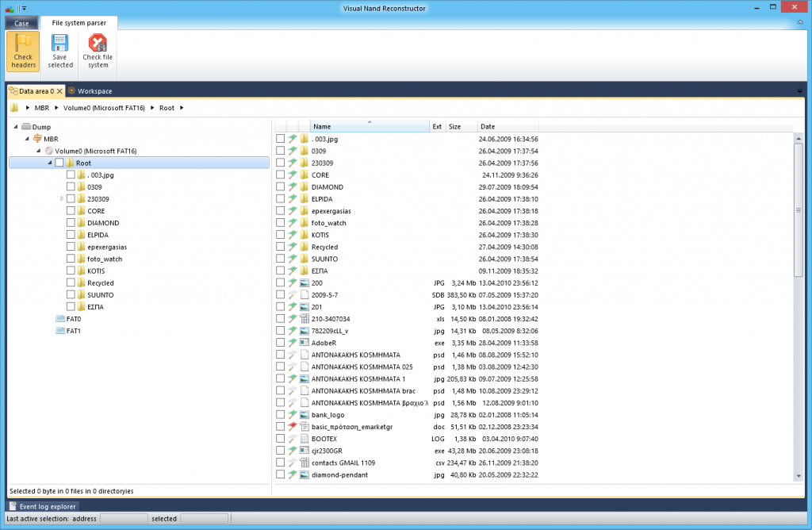Click the image icon for bank_logo
Viewport: 812px width, 530px height.
(304, 414)
